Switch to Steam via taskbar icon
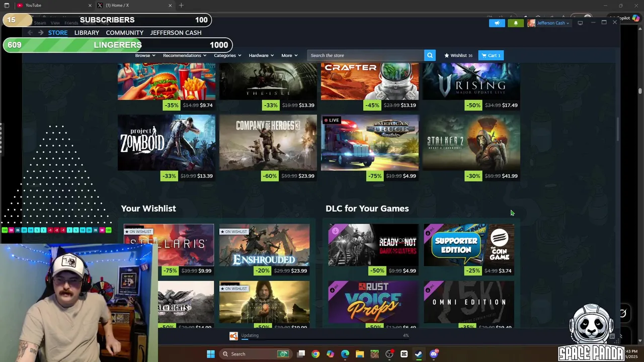 pos(419,354)
